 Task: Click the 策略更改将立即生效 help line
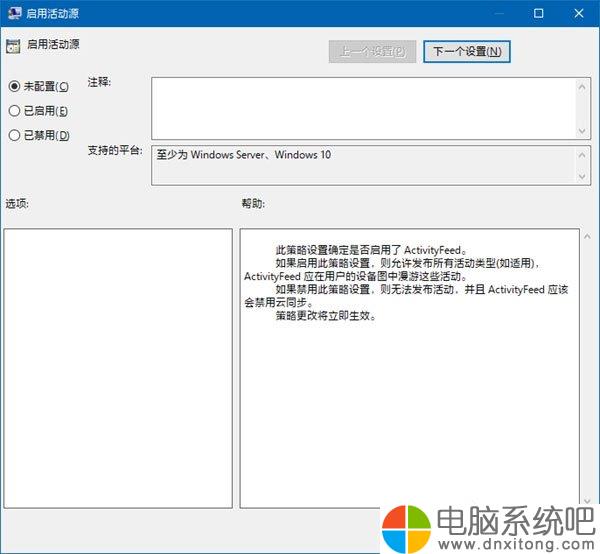click(x=326, y=316)
